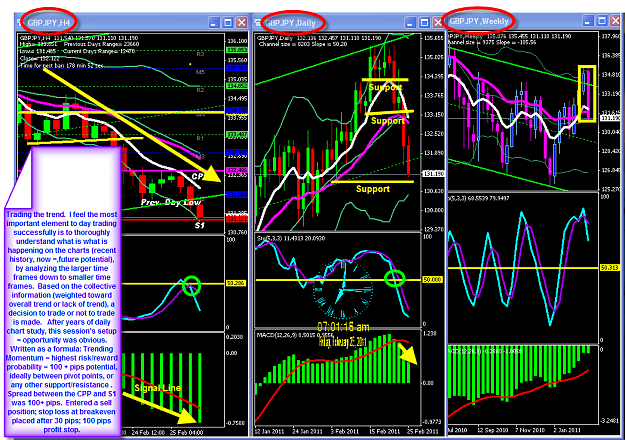Maximize the GBPJPY,Daily chart window
Viewport: 625px width, 440px height.
(424, 23)
